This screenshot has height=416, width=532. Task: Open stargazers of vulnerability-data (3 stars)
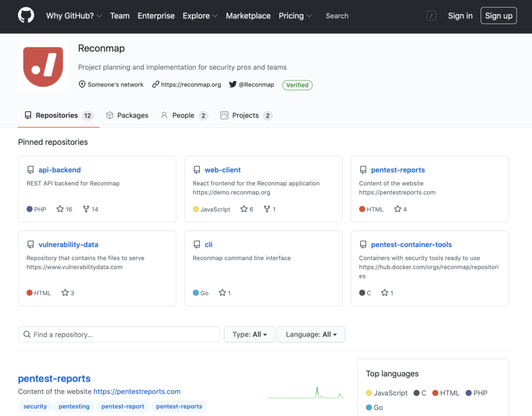pos(68,293)
